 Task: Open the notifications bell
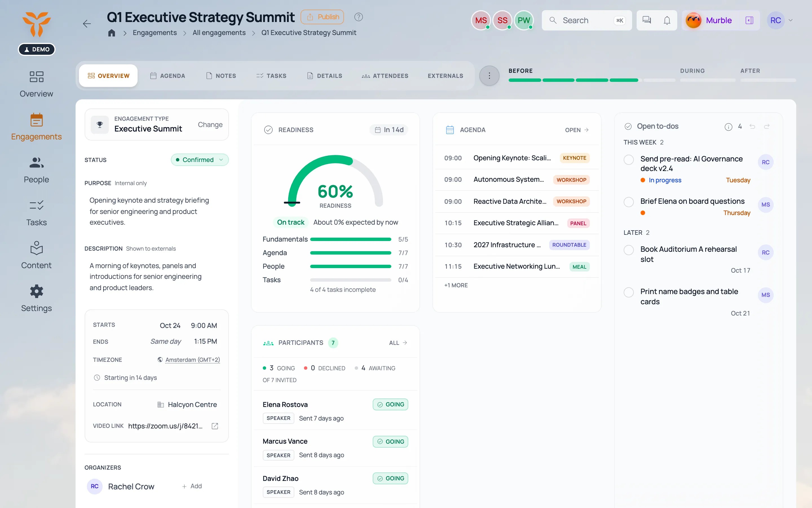(x=667, y=20)
